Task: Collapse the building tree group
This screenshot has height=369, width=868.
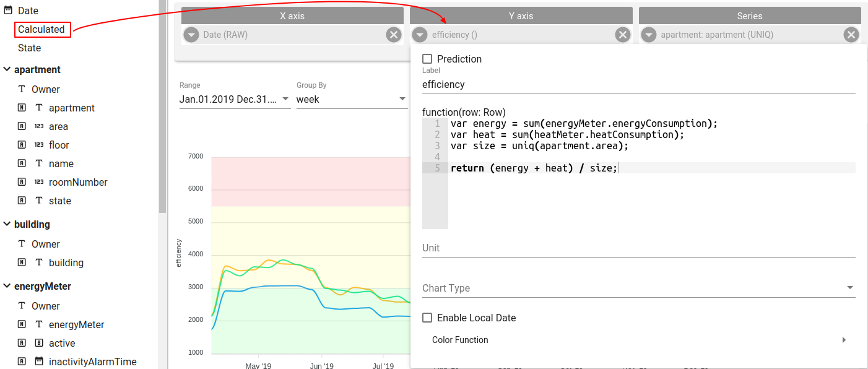Action: tap(7, 224)
